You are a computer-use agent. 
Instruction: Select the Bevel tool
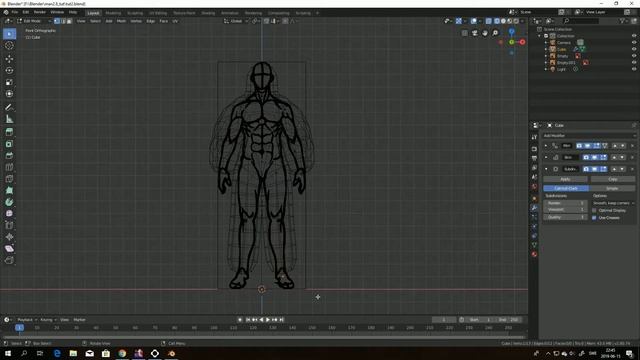(9, 156)
